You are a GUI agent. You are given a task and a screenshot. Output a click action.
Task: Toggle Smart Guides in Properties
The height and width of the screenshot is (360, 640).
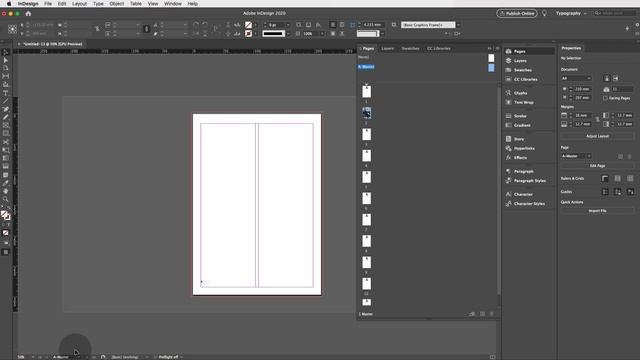point(630,192)
